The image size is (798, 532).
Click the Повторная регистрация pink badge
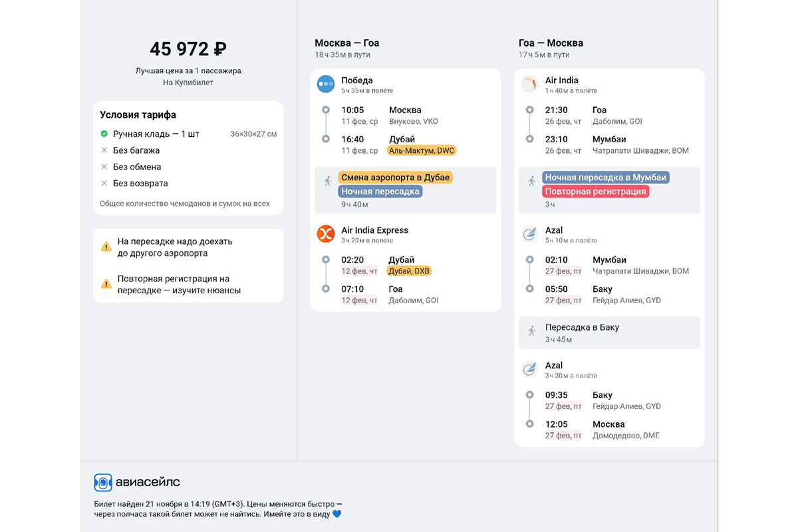[597, 191]
